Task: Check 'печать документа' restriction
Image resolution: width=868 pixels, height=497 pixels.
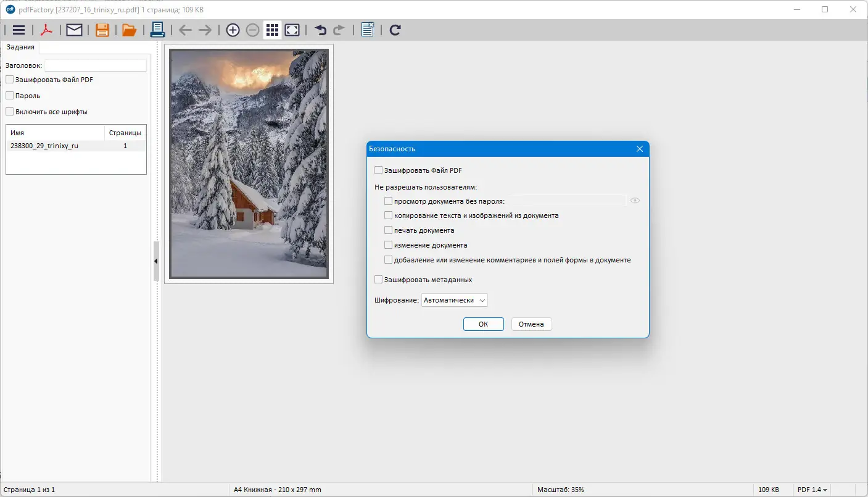Action: (389, 230)
